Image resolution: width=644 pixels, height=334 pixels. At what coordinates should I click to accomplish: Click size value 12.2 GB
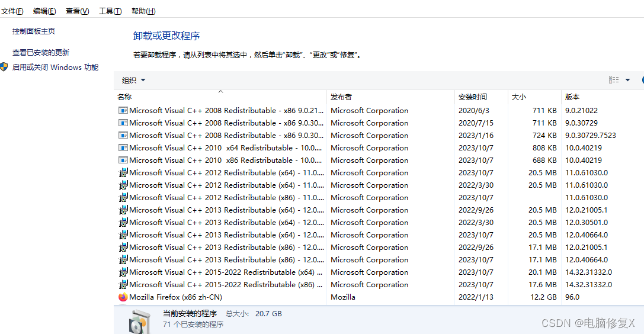click(543, 297)
